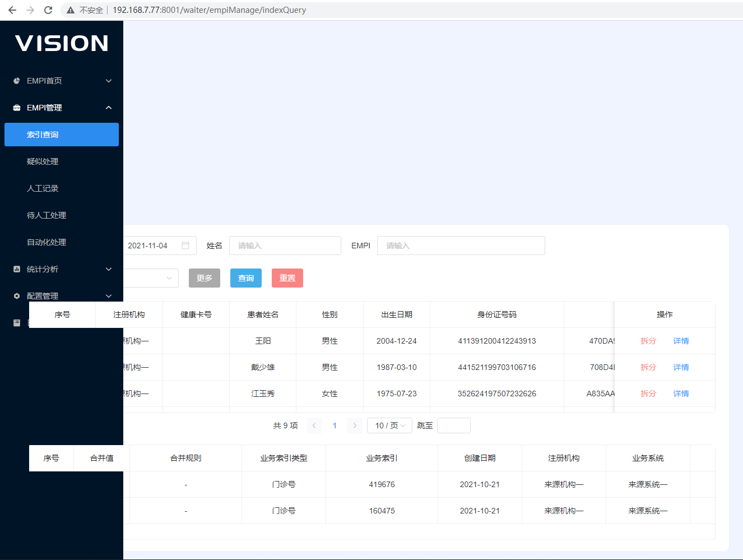This screenshot has height=560, width=743.
Task: Click 详情 for patient 王阳
Action: pyautogui.click(x=681, y=341)
